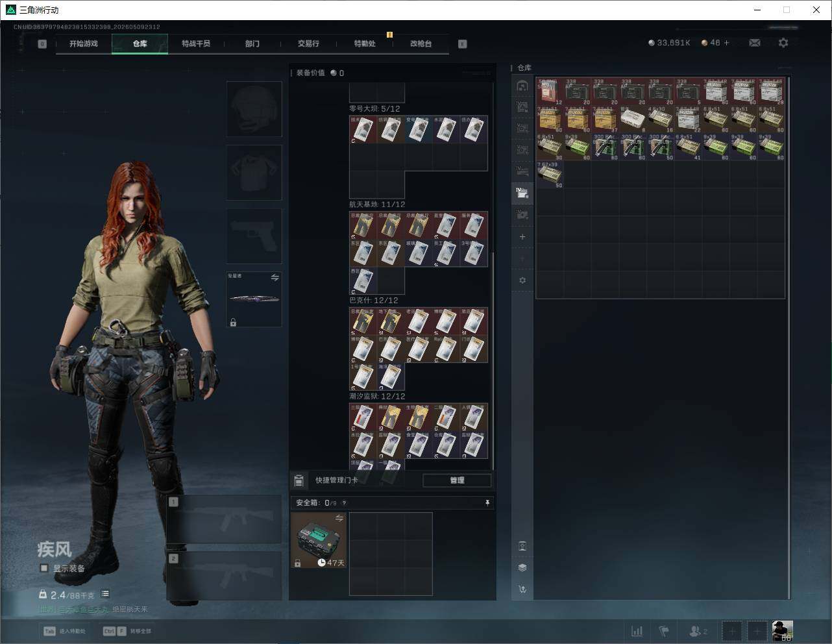The width and height of the screenshot is (832, 644).
Task: Open the bar chart statistics icon
Action: [x=637, y=631]
